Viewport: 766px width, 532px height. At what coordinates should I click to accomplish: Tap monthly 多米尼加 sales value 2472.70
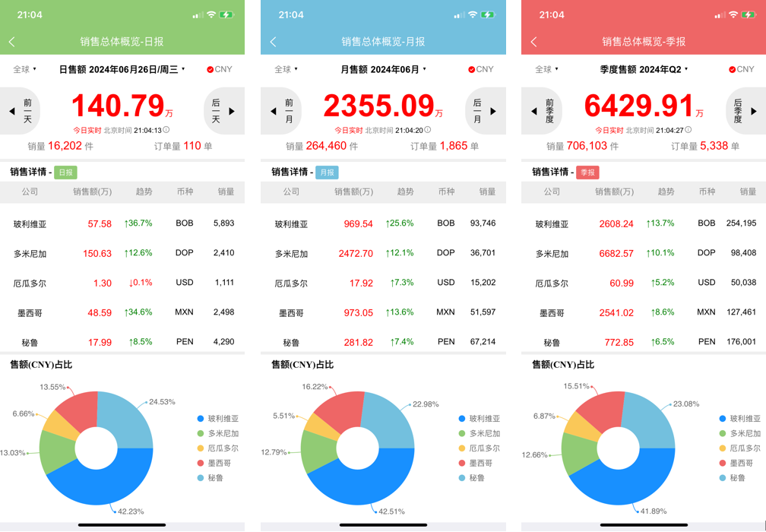pyautogui.click(x=356, y=254)
